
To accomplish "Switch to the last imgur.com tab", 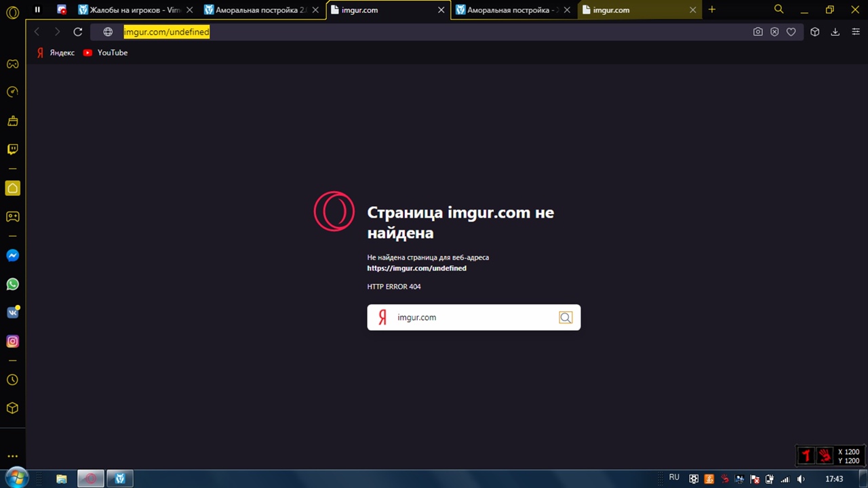I will click(x=640, y=10).
